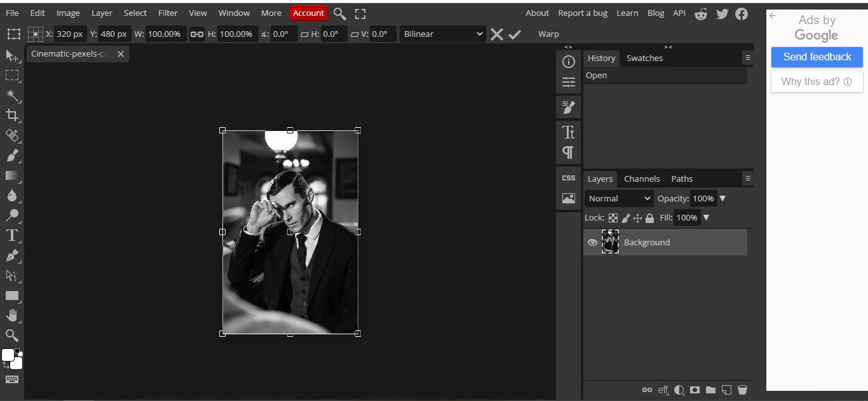868x401 pixels.
Task: Click the X position input field
Action: pyautogui.click(x=70, y=34)
